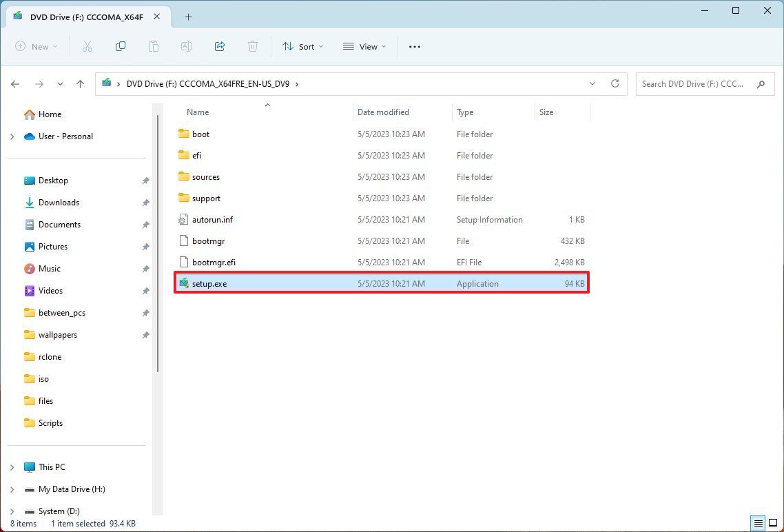Open the New menu
Viewport: 784px width, 532px height.
(36, 46)
